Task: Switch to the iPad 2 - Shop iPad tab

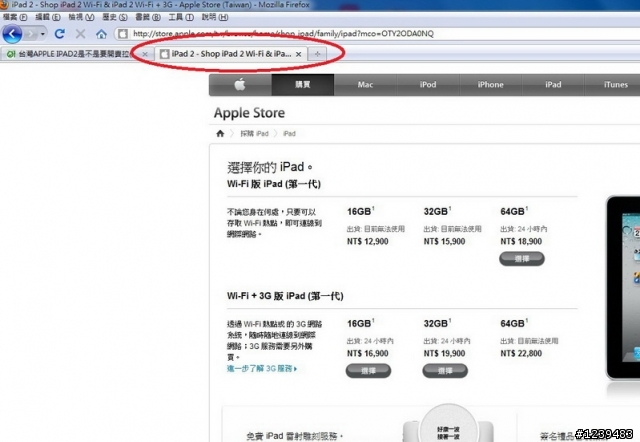Action: (231, 54)
